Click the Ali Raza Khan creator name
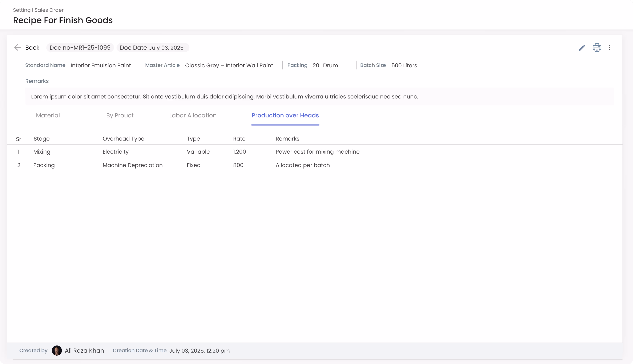The width and height of the screenshot is (633, 364). tap(84, 351)
